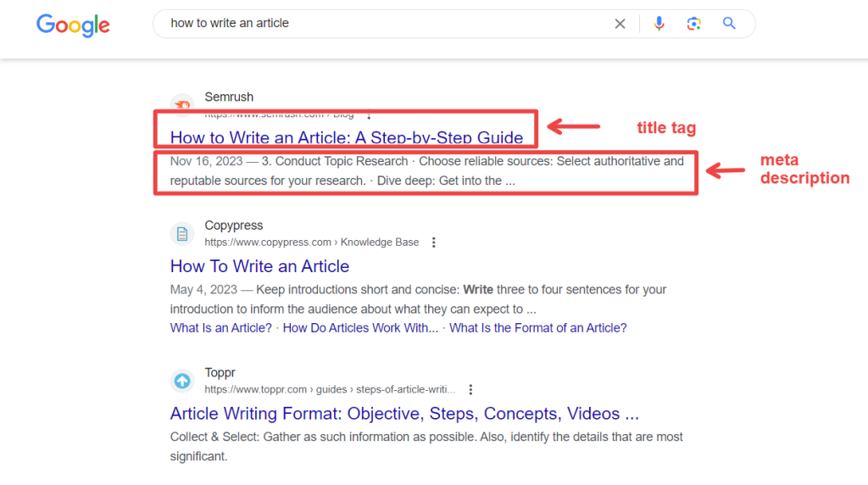Viewport: 868px width, 485px height.
Task: Open the Toppr favicon
Action: (x=182, y=381)
